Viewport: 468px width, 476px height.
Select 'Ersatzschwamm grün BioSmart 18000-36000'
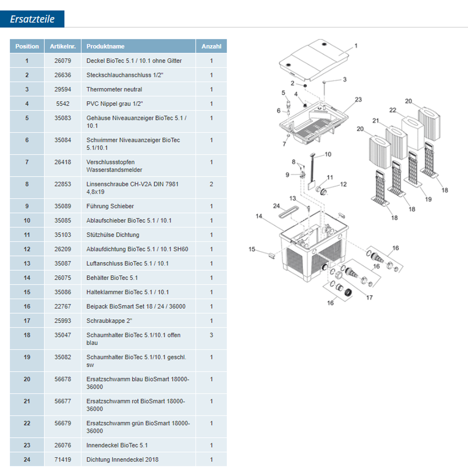coord(138,427)
